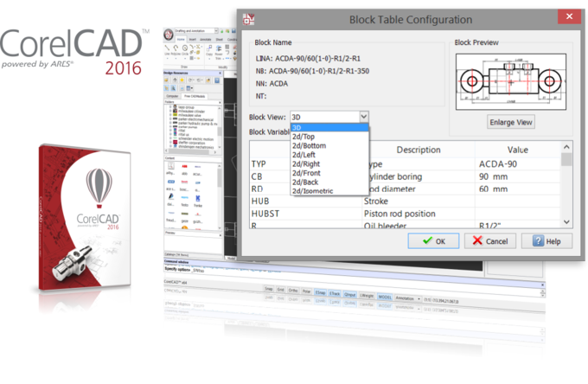The image size is (588, 384).
Task: Toggle the Snap status bar button
Action: click(x=269, y=289)
